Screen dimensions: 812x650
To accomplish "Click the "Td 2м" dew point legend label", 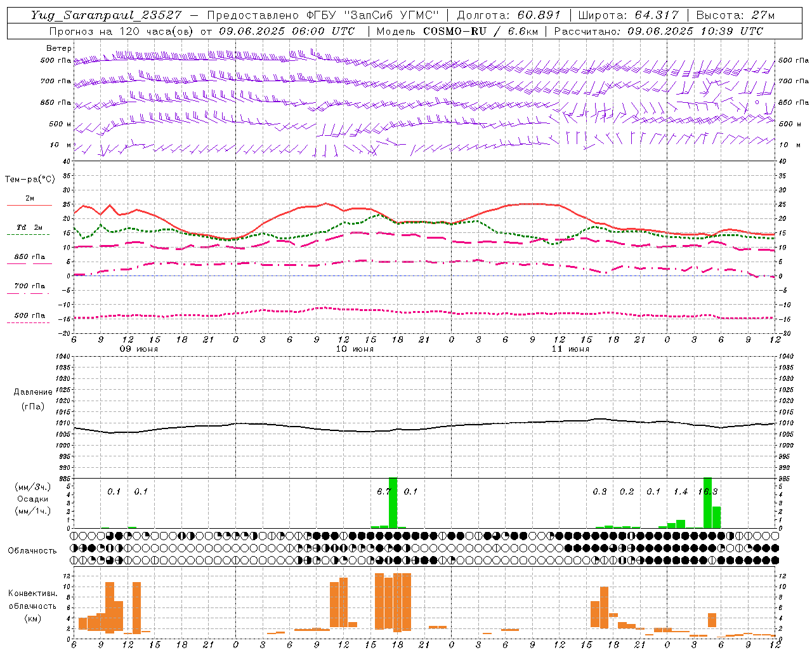I will point(30,227).
